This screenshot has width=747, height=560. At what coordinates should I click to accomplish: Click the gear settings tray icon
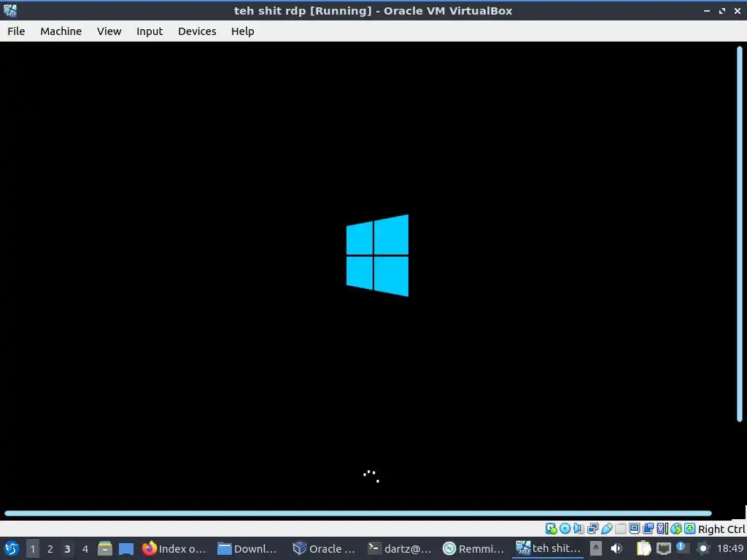(x=703, y=548)
